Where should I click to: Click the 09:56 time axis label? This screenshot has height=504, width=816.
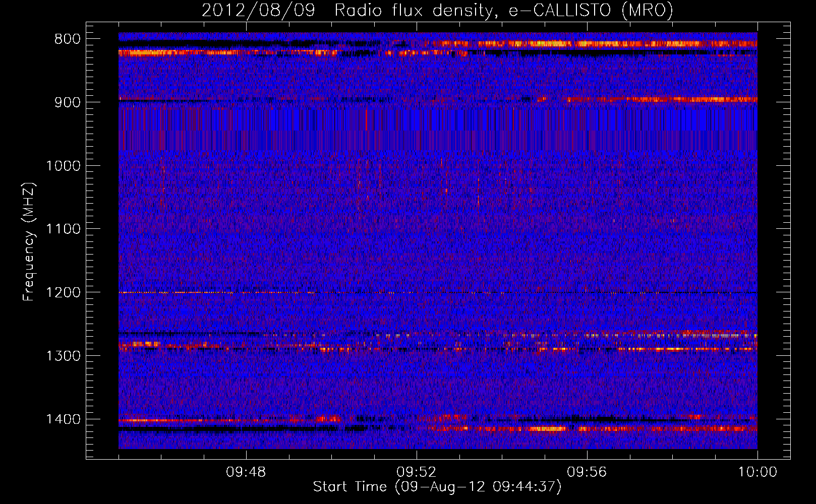click(x=587, y=472)
